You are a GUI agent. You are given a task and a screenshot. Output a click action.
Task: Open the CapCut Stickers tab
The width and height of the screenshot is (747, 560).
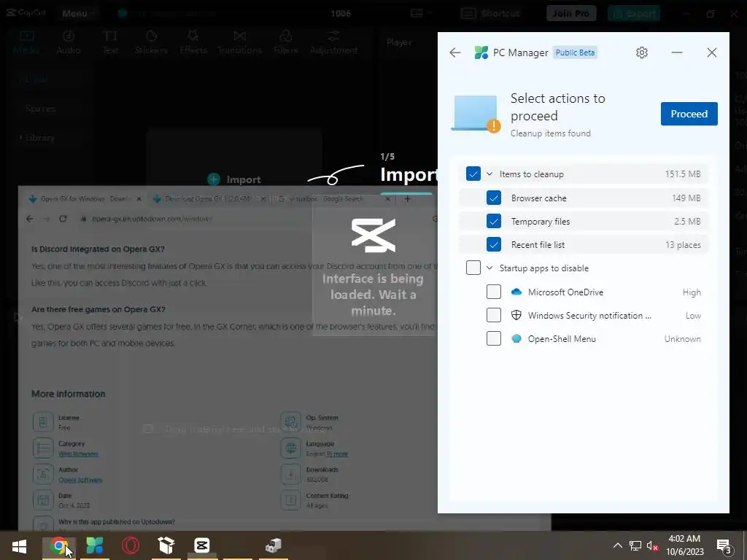coord(151,42)
